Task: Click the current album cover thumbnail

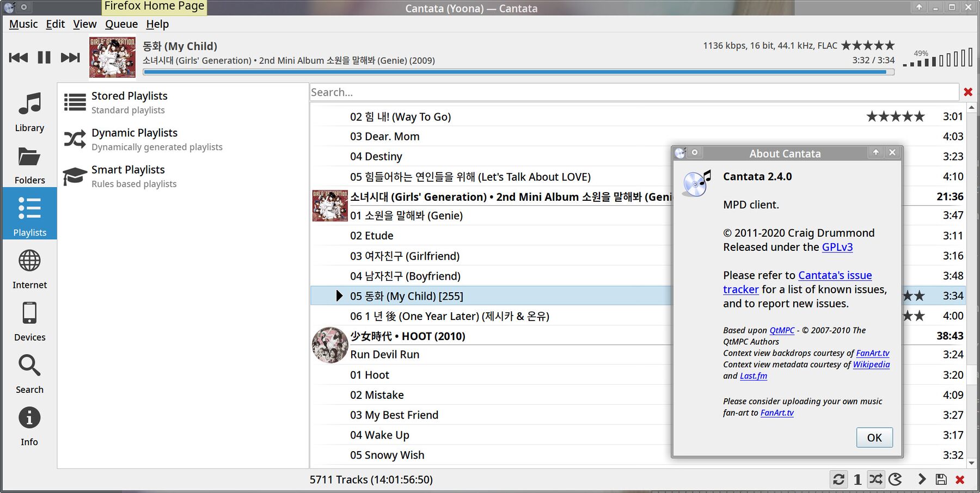Action: coord(112,57)
